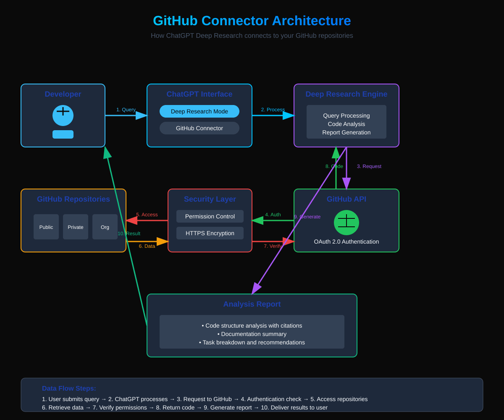Click the HTTPS Encryption item
Screen dimensions: 504x420
point(210,233)
